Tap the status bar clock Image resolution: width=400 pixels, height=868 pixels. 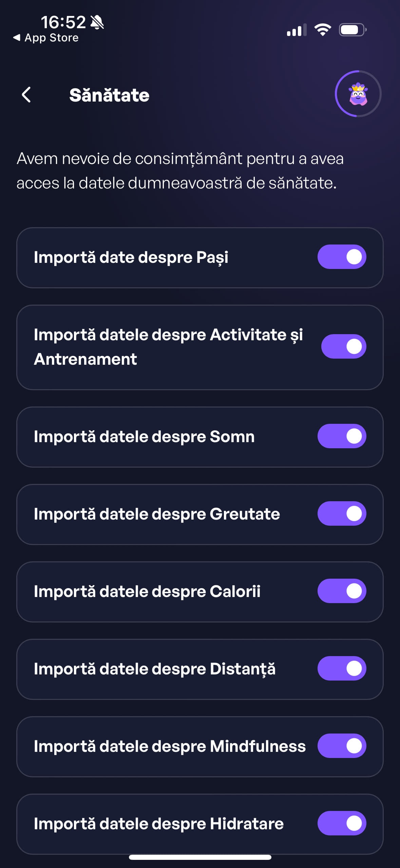coord(63,22)
